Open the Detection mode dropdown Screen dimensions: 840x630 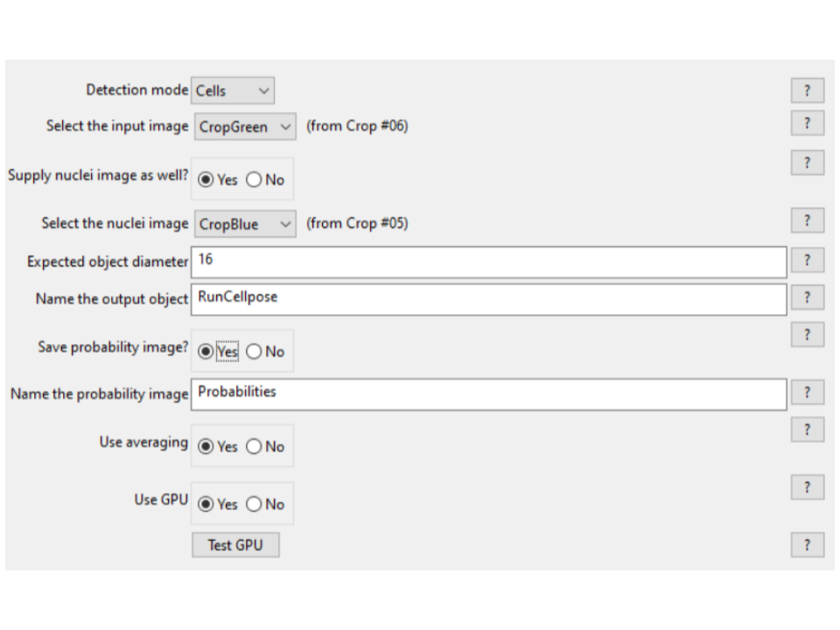233,90
